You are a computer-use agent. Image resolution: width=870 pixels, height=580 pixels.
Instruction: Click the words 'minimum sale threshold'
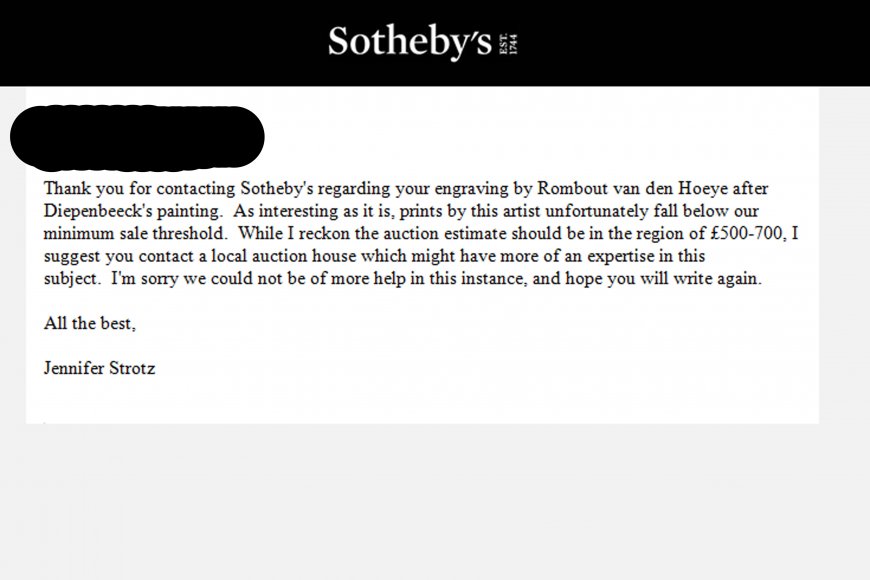click(134, 234)
